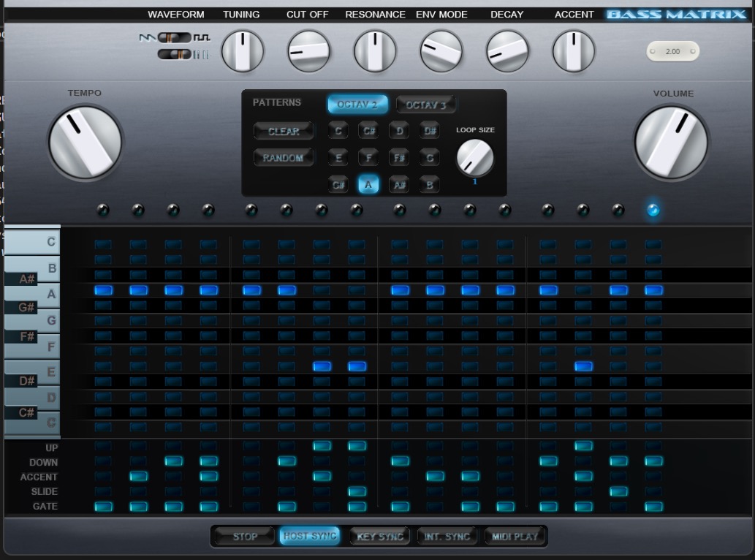Image resolution: width=755 pixels, height=560 pixels.
Task: Click the Env Mode knob
Action: point(441,51)
